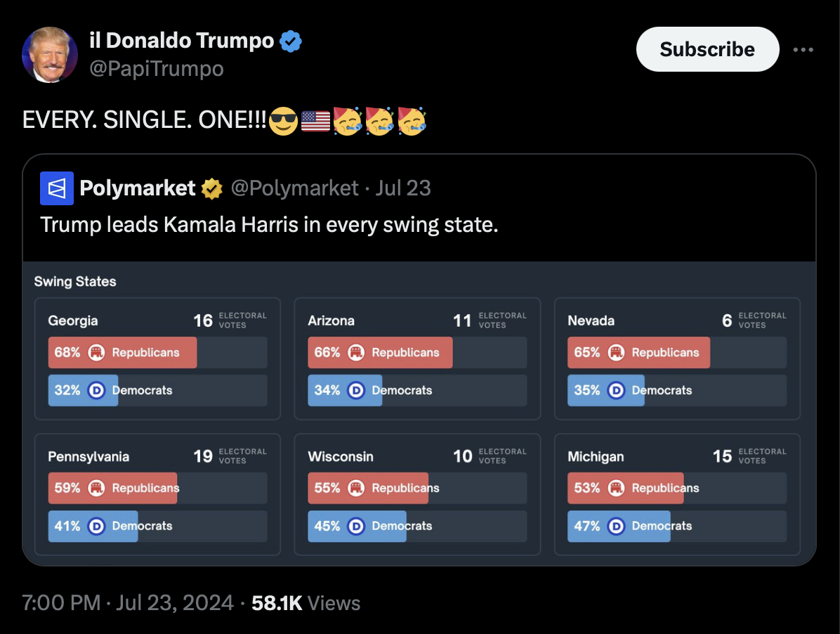The height and width of the screenshot is (634, 840).
Task: Open the quoted tweet's Jul 23 date
Action: 403,188
